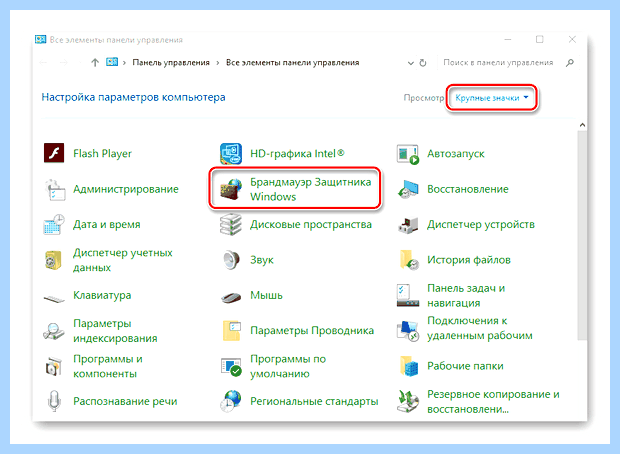Click the Резервное копирование и восстановление icon
Viewport: 620px width, 454px height.
[408, 401]
